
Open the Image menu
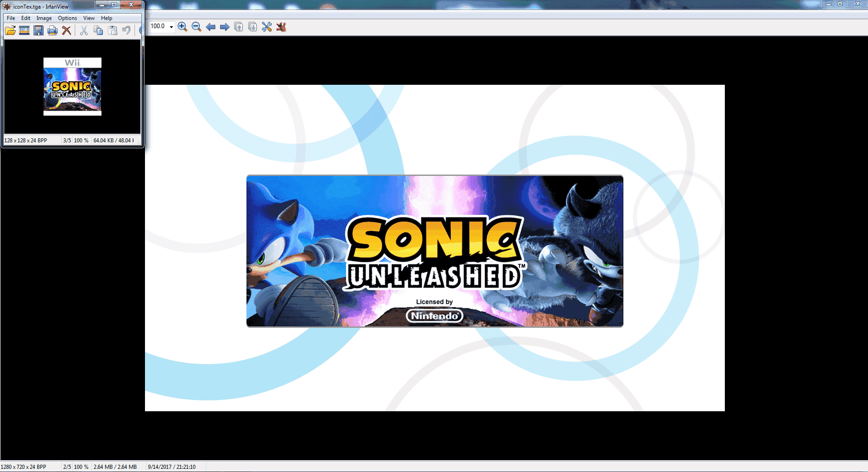44,18
